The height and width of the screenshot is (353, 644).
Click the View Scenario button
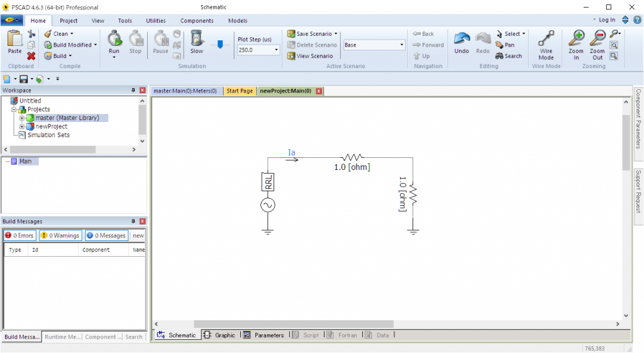pyautogui.click(x=310, y=56)
